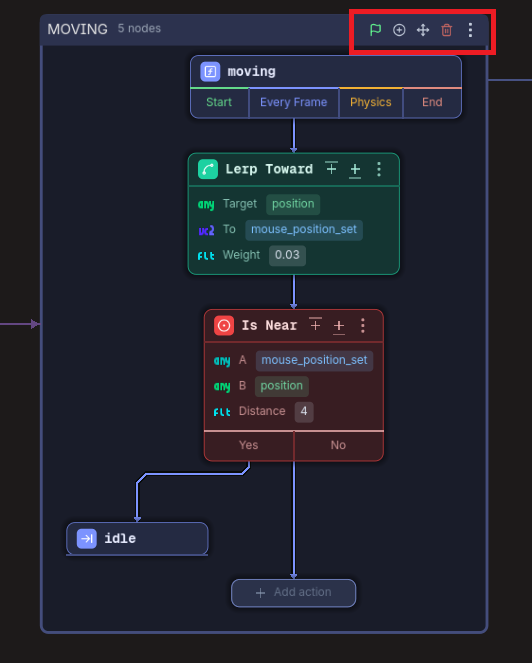Click the Lerp Toward curve icon
Image resolution: width=532 pixels, height=663 pixels.
[x=208, y=169]
